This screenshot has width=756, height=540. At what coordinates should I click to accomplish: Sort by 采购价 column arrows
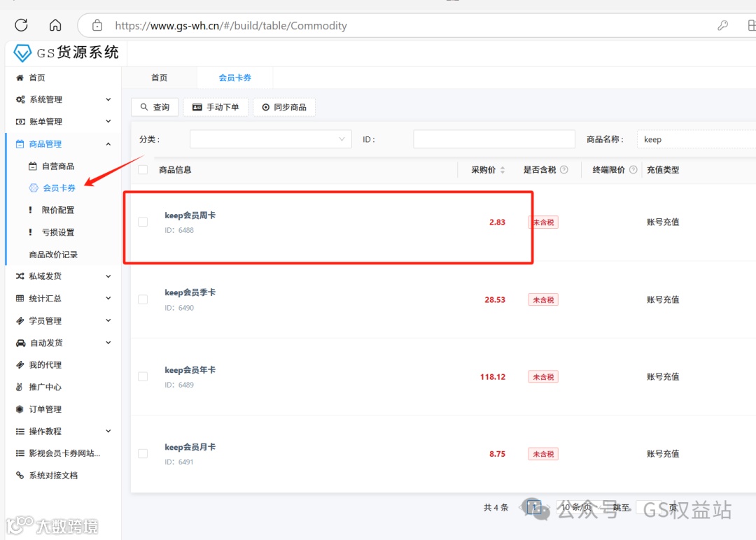click(x=503, y=169)
